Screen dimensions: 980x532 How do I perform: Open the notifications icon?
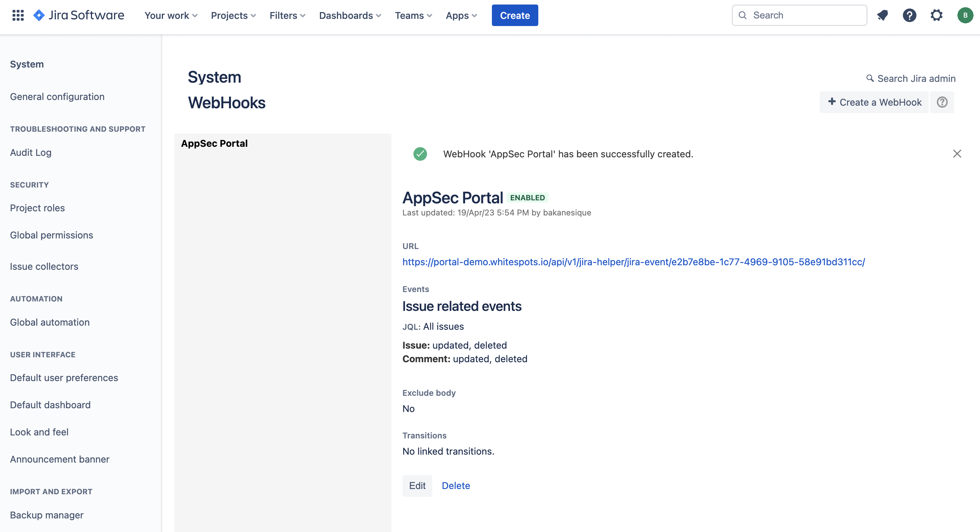882,15
